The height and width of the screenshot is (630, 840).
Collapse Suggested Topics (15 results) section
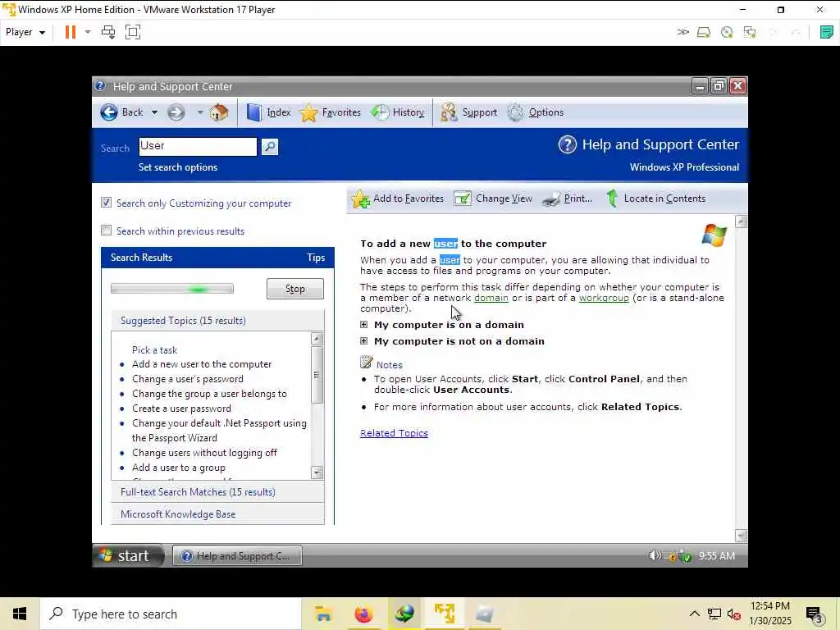click(217, 321)
